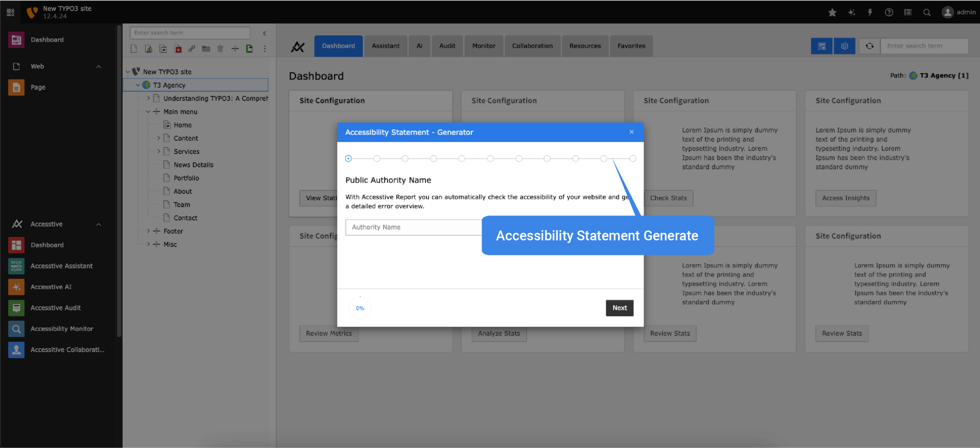Open the system information list icon

(x=908, y=12)
